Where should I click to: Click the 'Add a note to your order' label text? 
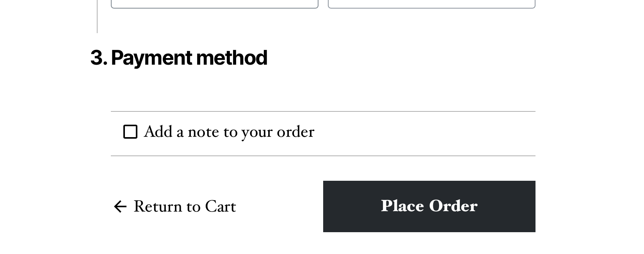click(229, 132)
